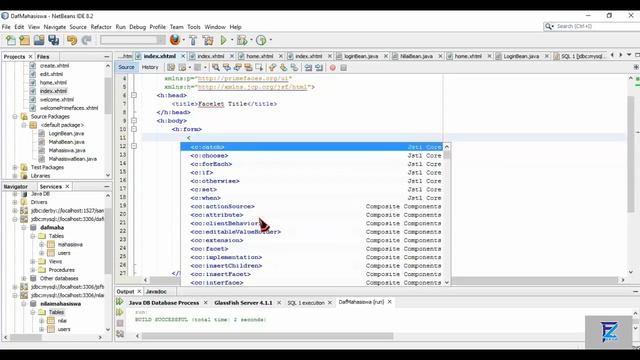Click the Search (Ctrl+I) input field

pyautogui.click(x=597, y=26)
